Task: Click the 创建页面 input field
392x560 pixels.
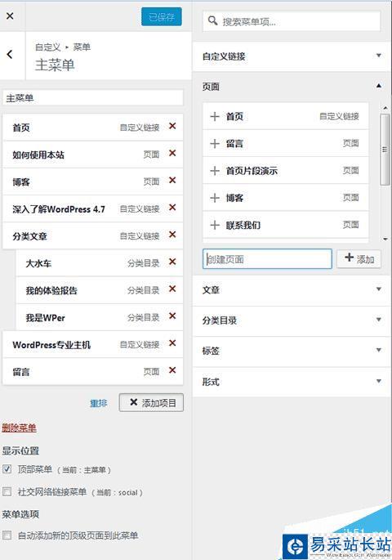Action: [267, 259]
